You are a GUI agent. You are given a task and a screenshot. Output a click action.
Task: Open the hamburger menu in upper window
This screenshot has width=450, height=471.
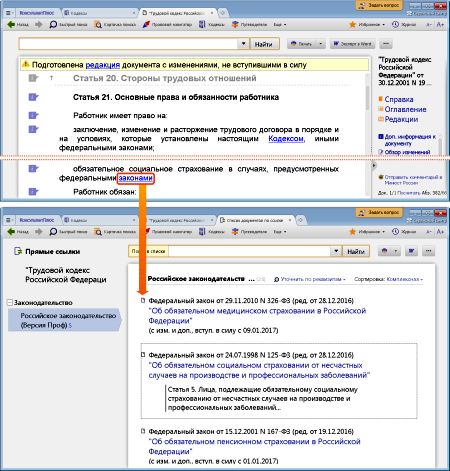[x=9, y=13]
